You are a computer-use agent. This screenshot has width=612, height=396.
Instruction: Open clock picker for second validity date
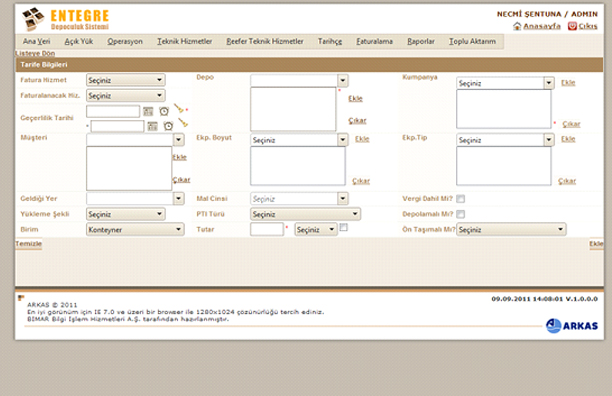[x=168, y=126]
